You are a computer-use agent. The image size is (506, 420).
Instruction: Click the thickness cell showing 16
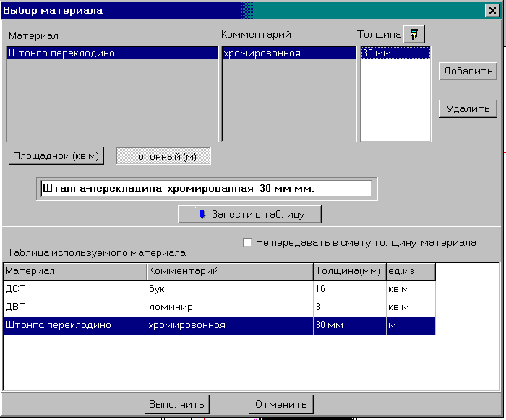tap(350, 289)
